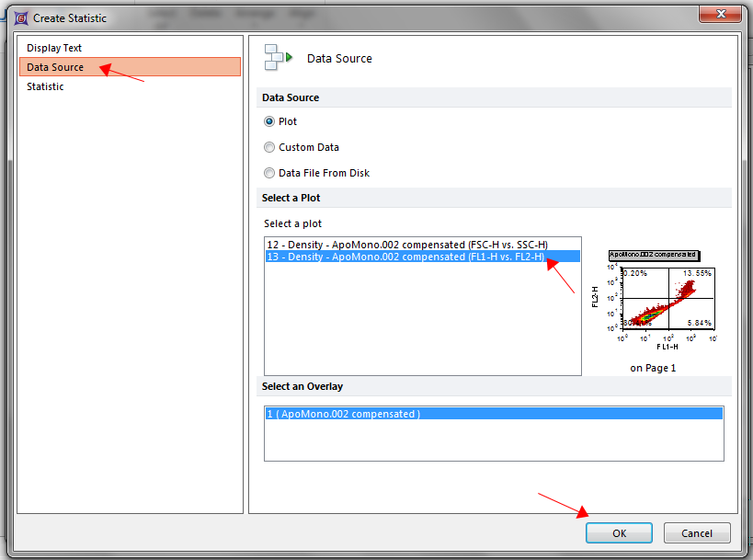Select plot 13 FL1-H vs. FL2-H
The height and width of the screenshot is (560, 753).
[x=423, y=257]
